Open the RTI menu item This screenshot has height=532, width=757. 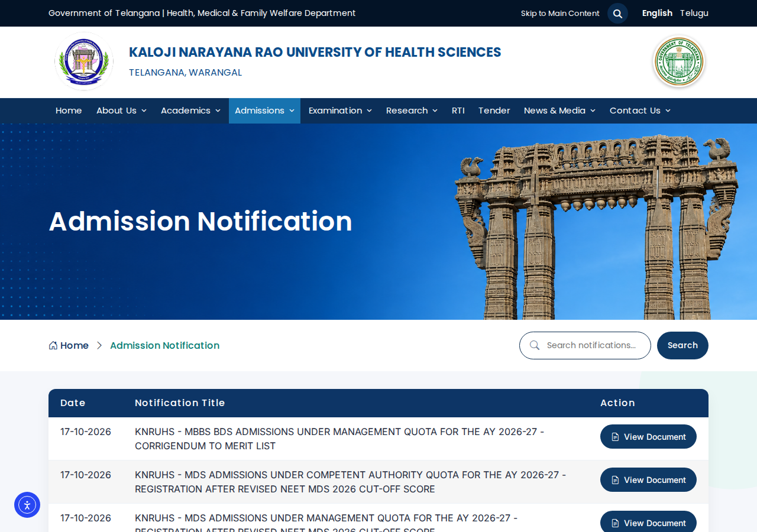click(458, 111)
